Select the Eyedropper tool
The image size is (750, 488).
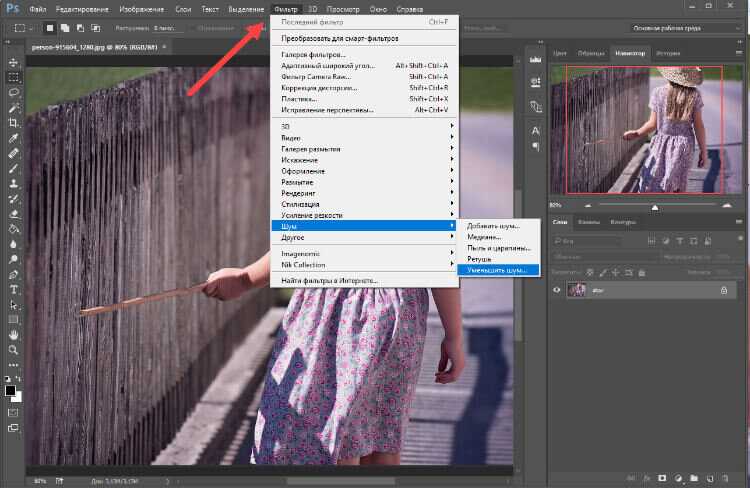[x=13, y=138]
